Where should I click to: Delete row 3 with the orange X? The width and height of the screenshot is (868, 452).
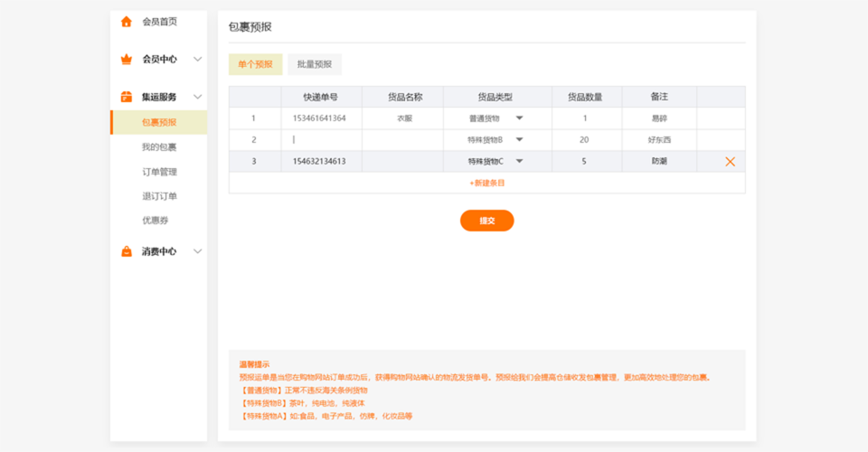[x=730, y=162]
